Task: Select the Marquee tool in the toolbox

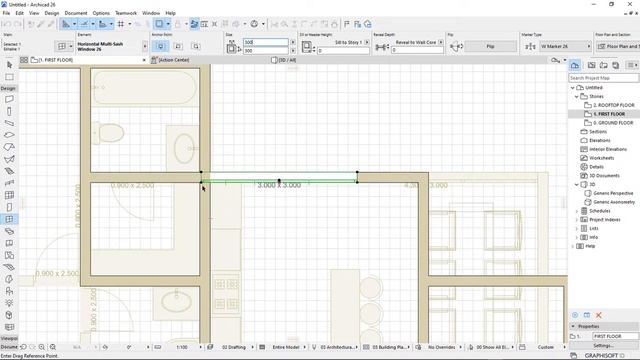Action: pos(9,77)
